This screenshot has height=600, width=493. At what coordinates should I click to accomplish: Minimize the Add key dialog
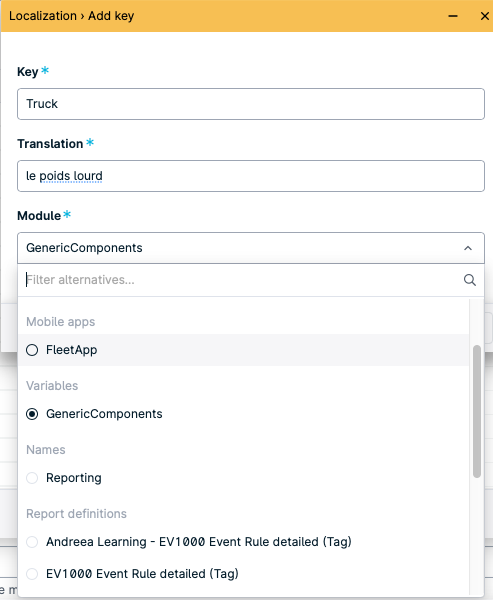[x=453, y=16]
